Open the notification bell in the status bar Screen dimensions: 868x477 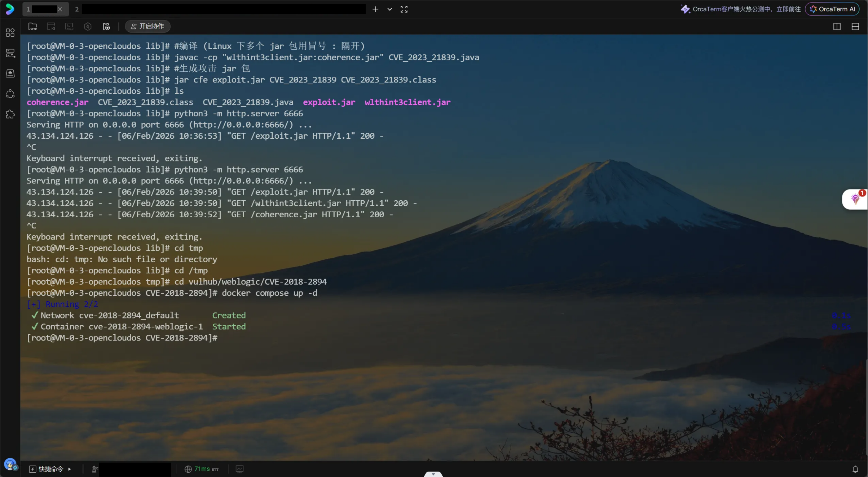pyautogui.click(x=855, y=469)
